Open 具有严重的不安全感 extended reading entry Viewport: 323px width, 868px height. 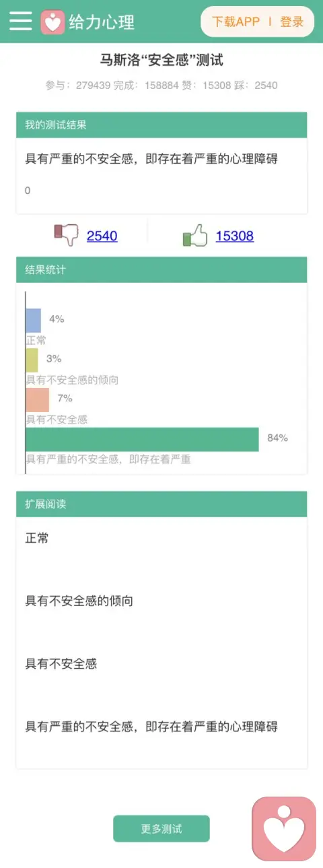[151, 727]
